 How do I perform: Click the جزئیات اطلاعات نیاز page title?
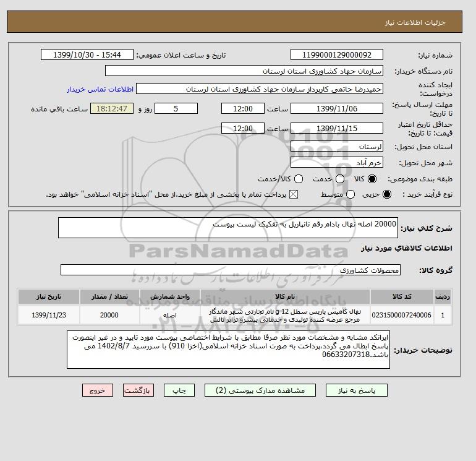415,22
